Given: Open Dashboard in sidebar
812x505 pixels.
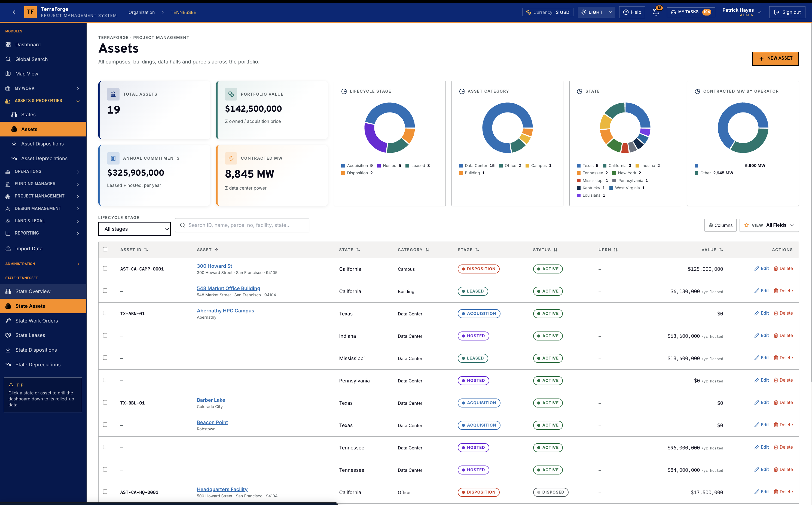Looking at the screenshot, I should [43, 45].
